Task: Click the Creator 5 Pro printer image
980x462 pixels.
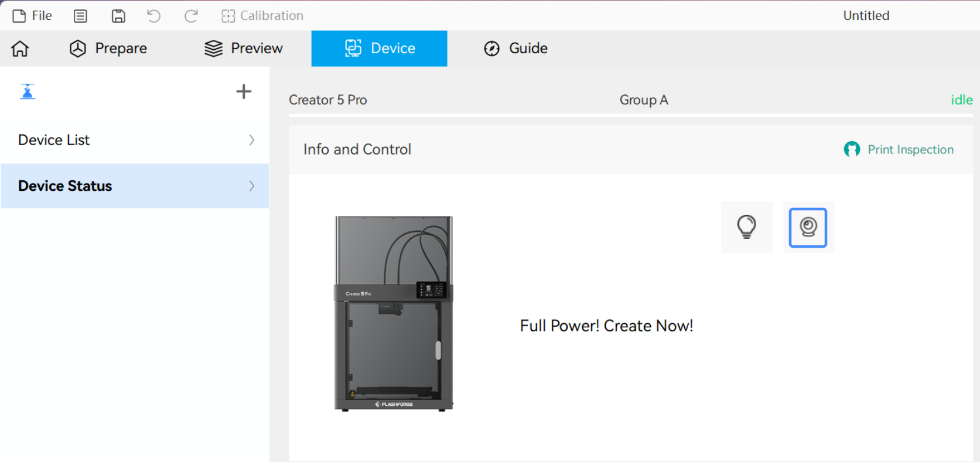Action: pyautogui.click(x=394, y=314)
